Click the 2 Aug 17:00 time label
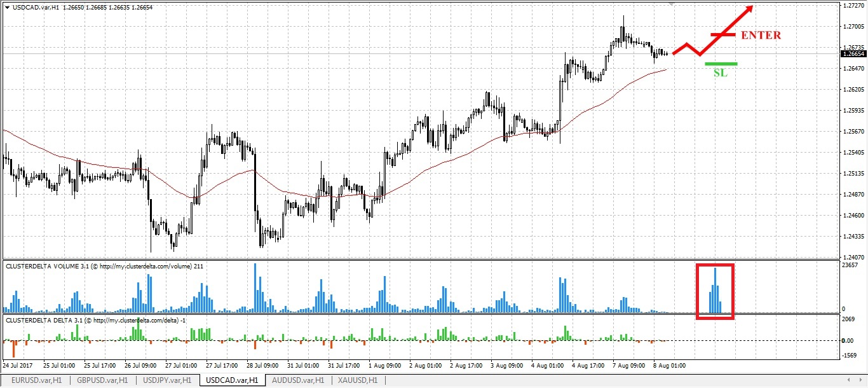Image resolution: width=868 pixels, height=388 pixels. click(x=466, y=366)
